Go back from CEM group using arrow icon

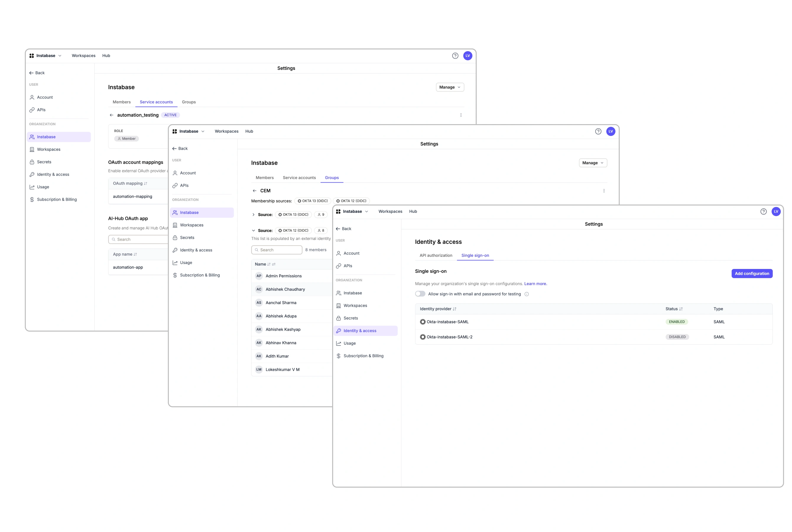pos(254,191)
